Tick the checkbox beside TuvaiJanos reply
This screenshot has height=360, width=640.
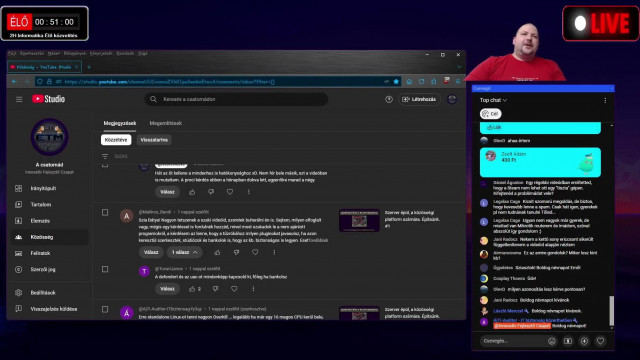[x=105, y=269]
